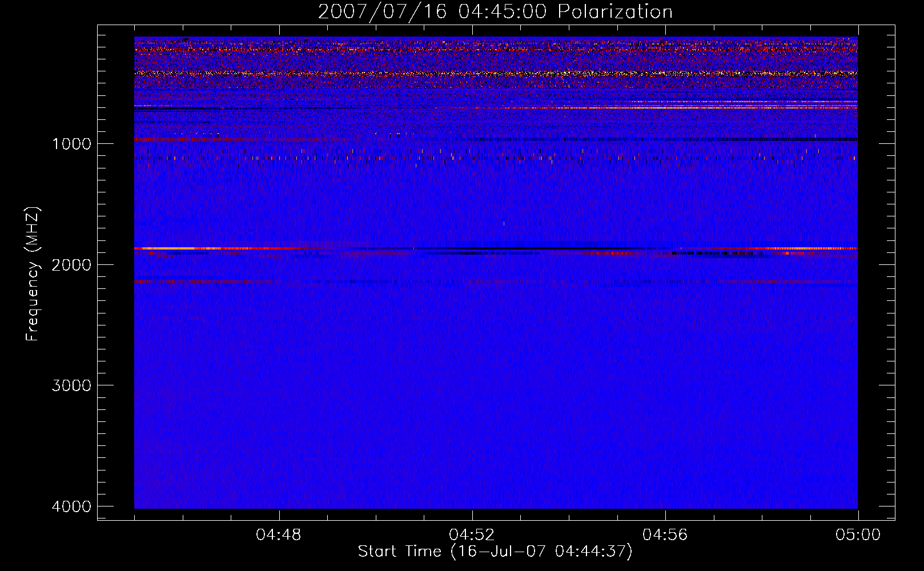The image size is (924, 571).
Task: Click the 'Frequency (MHZ)' y-axis label
Action: 33,274
